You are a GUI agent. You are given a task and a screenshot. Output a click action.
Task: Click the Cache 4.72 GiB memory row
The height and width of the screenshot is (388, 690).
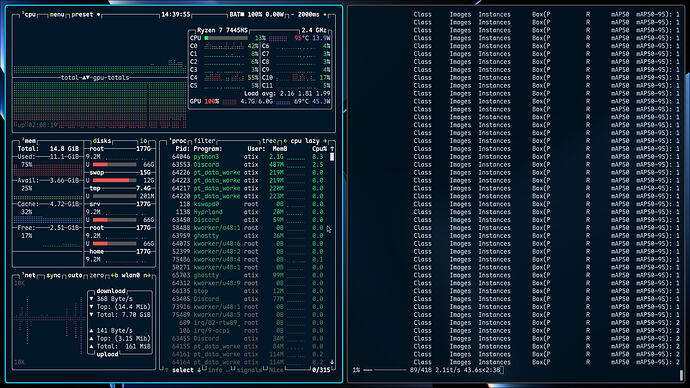(x=48, y=204)
